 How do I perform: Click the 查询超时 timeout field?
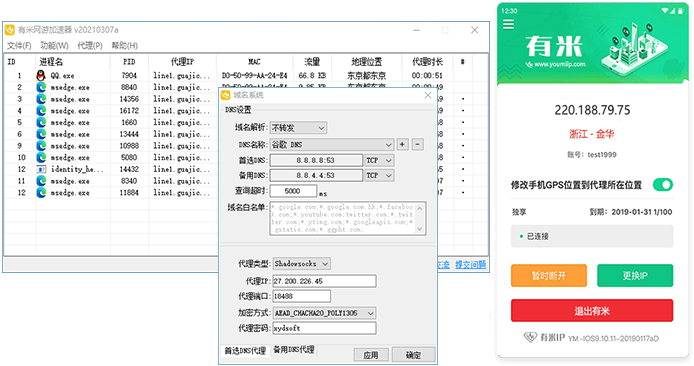293,191
